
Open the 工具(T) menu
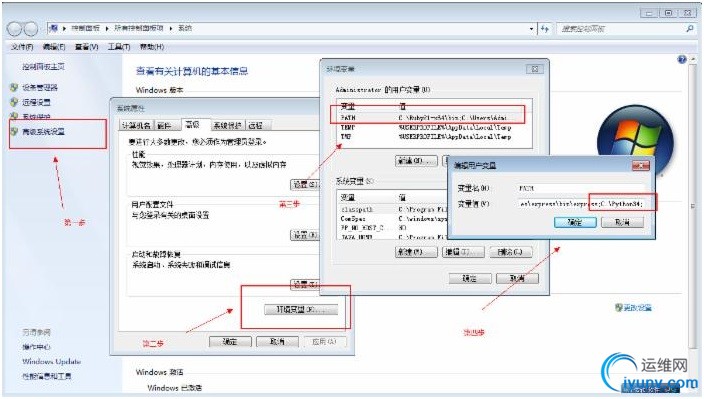(x=119, y=47)
